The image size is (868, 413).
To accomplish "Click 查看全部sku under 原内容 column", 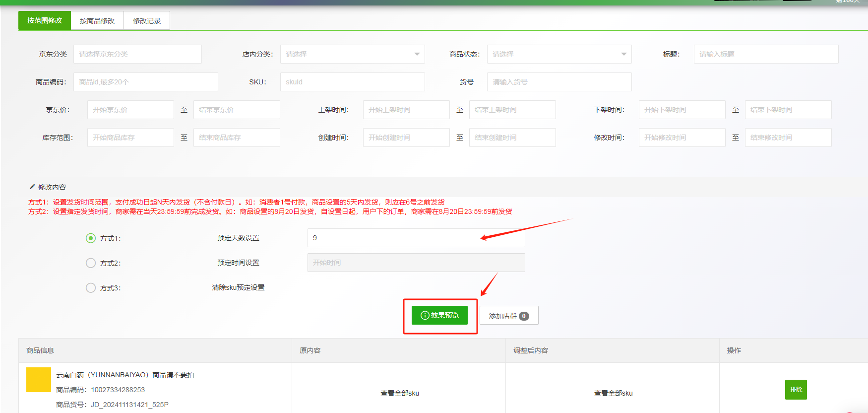I will [399, 393].
